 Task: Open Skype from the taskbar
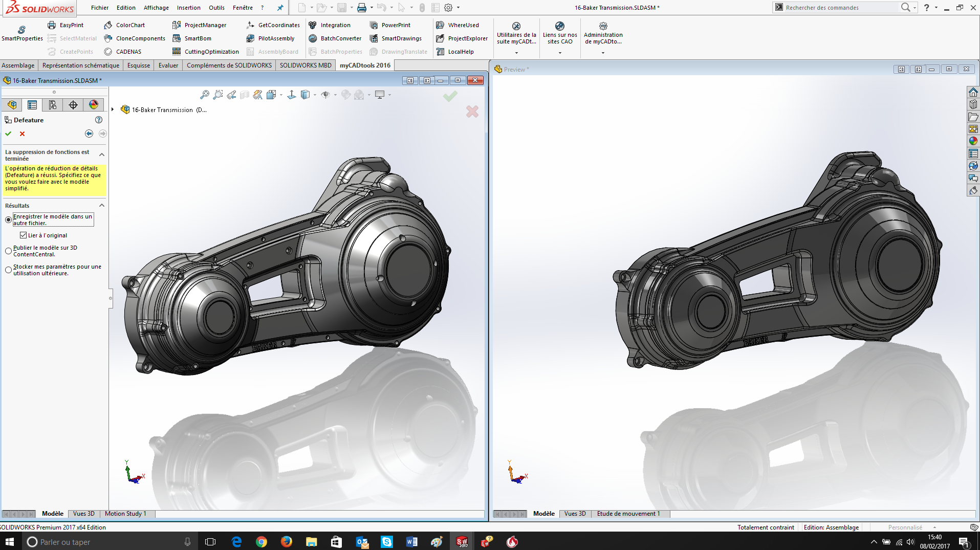pyautogui.click(x=386, y=542)
